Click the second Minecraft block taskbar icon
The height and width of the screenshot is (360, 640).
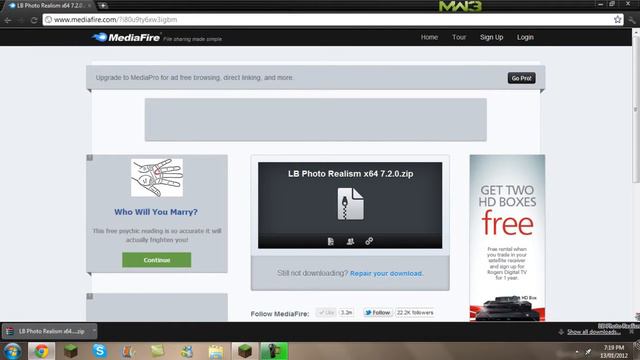tap(245, 351)
